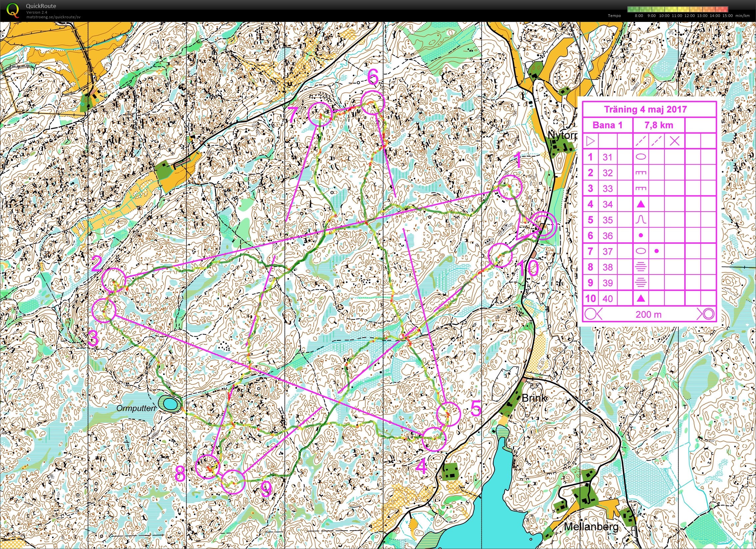Click the finish double-circle symbol in description footer
This screenshot has width=756, height=549.
709,314
